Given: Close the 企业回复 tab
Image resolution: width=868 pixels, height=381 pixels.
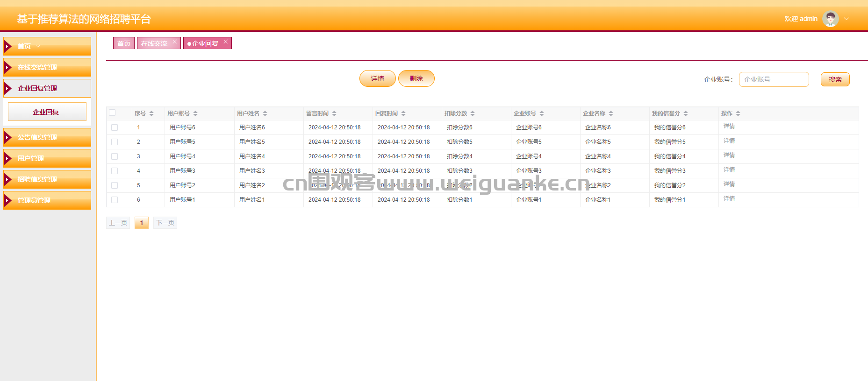Looking at the screenshot, I should pos(226,42).
